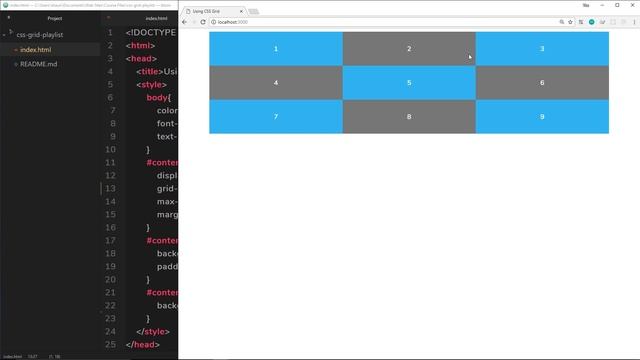Image resolution: width=640 pixels, height=360 pixels.
Task: Bookmark this page with the star icon
Action: coord(571,22)
